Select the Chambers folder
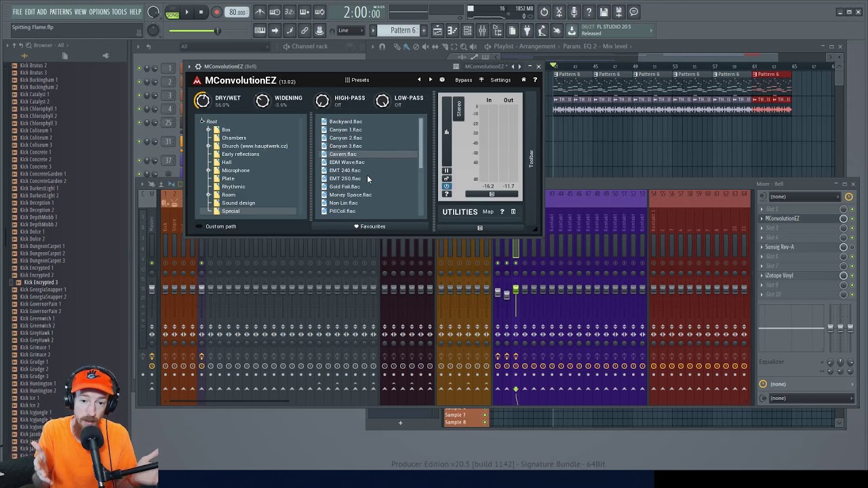The image size is (868, 488). [234, 138]
